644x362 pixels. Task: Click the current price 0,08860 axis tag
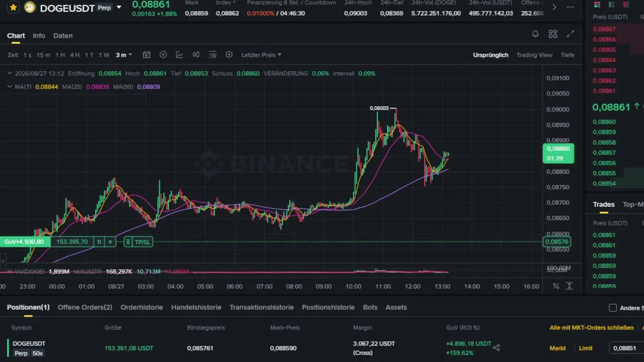[558, 153]
